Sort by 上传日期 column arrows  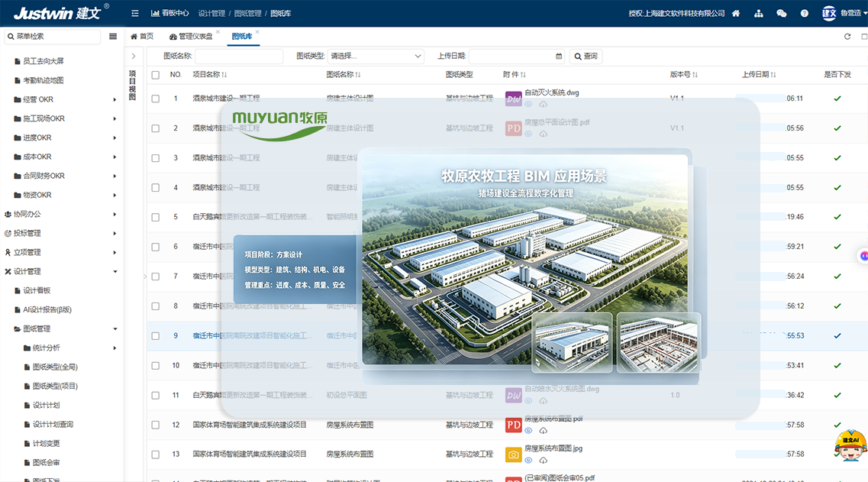pyautogui.click(x=773, y=75)
